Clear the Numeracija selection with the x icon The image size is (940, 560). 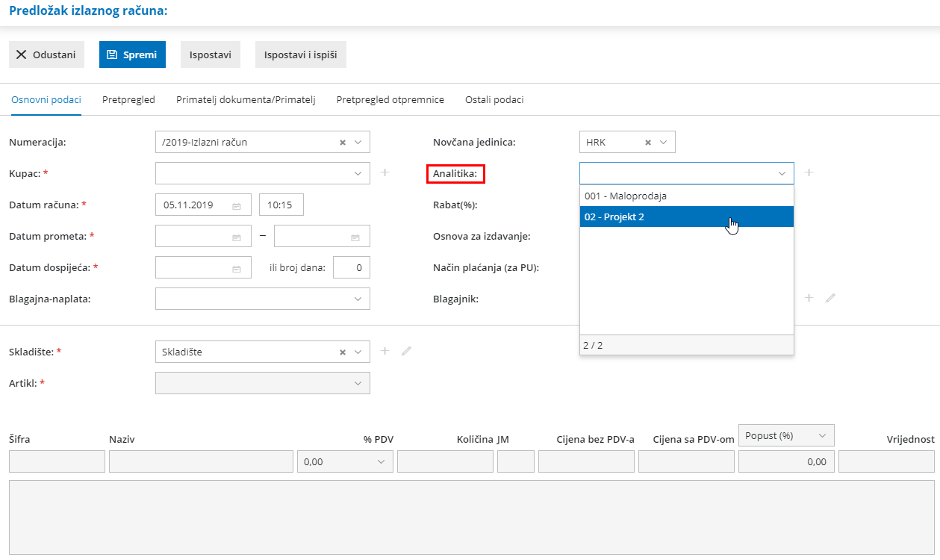pos(343,142)
